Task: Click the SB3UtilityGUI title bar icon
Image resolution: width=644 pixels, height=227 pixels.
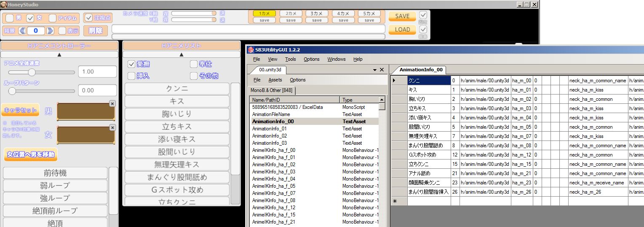Action: (251, 50)
